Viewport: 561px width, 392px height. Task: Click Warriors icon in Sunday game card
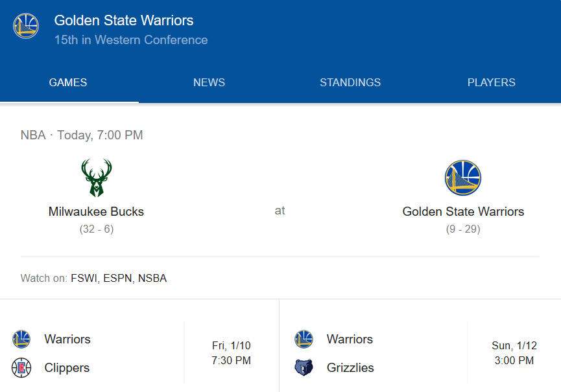(304, 339)
